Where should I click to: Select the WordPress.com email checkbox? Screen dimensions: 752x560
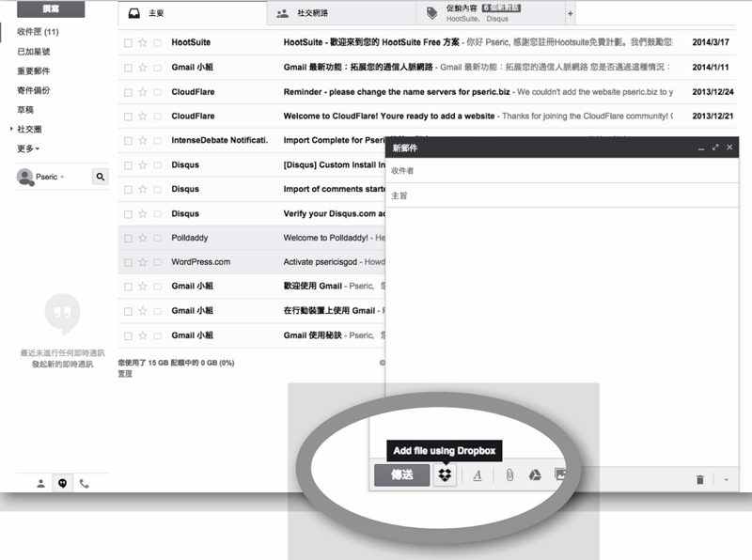128,262
